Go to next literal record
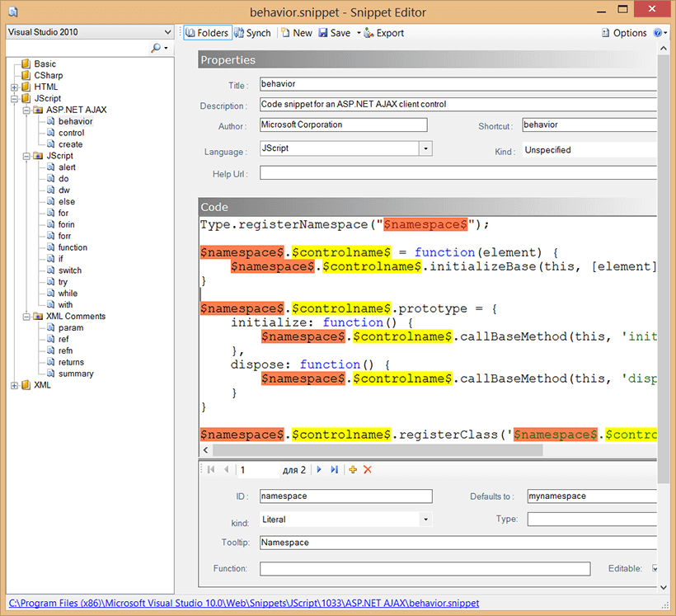676x616 pixels. 319,470
